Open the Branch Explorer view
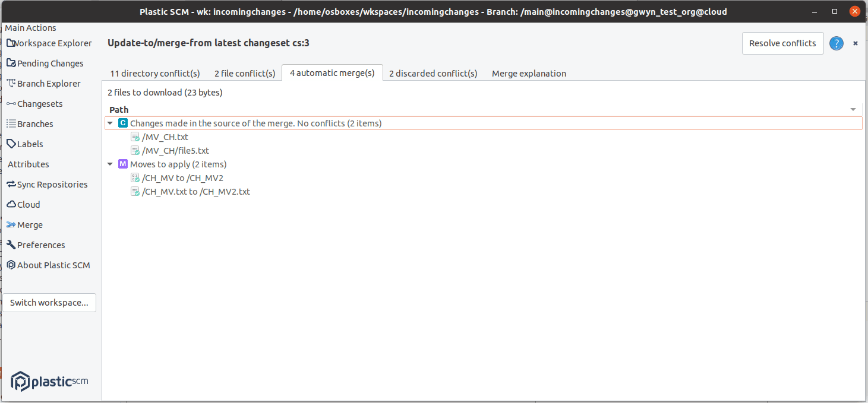 click(x=49, y=84)
